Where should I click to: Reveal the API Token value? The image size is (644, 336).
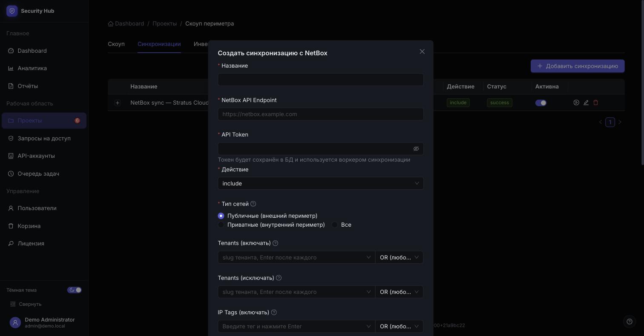[x=416, y=149]
